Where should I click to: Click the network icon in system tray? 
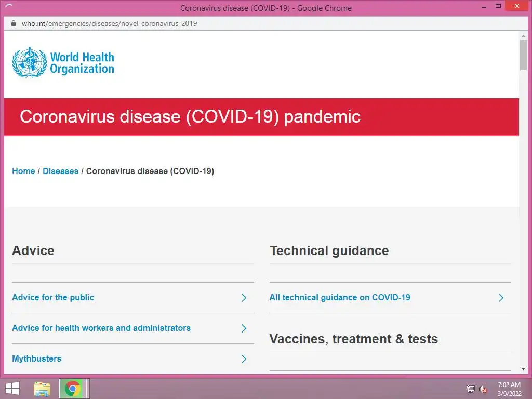tap(471, 389)
